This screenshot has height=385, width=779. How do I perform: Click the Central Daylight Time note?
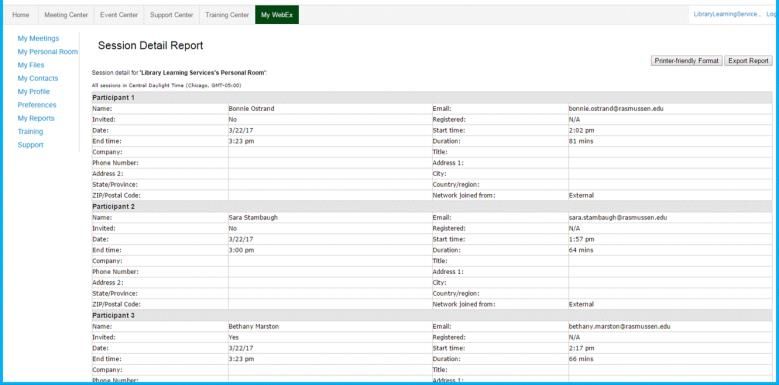click(166, 85)
